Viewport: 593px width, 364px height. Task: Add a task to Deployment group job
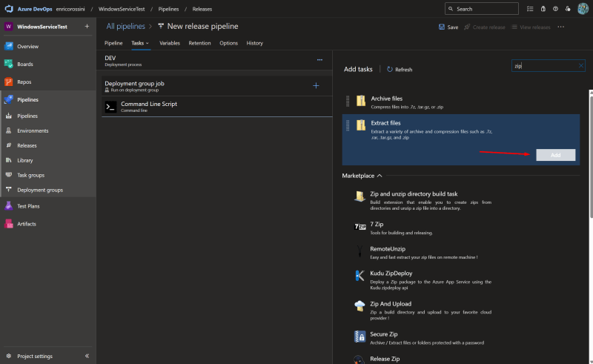pyautogui.click(x=317, y=86)
